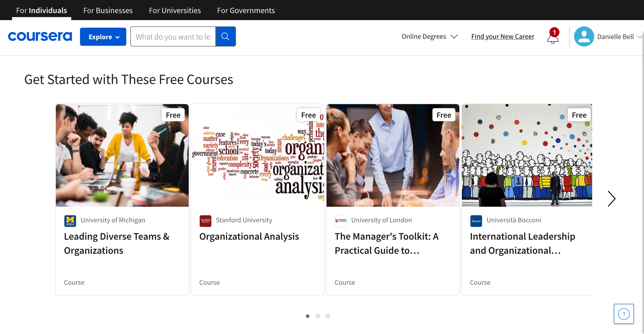Open the Find your New Career link

503,36
